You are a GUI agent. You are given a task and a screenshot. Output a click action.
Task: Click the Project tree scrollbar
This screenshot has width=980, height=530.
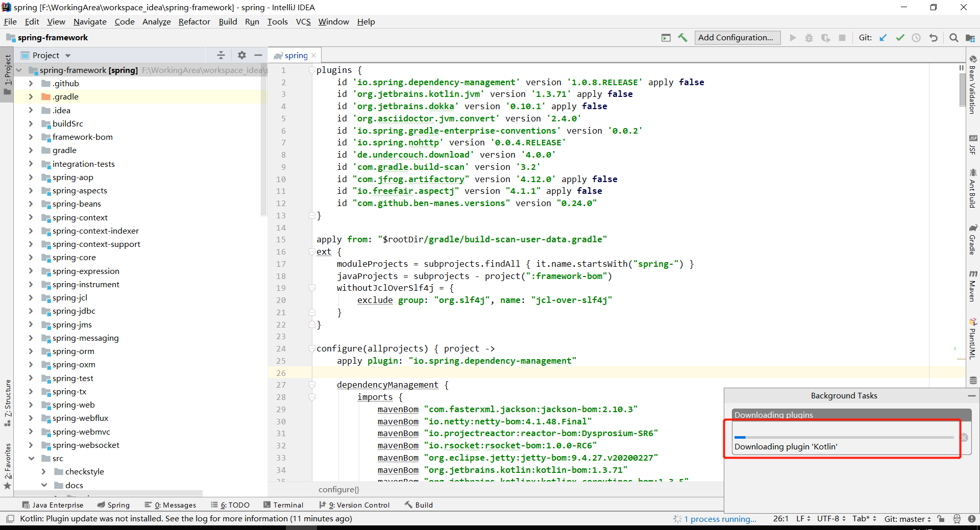pyautogui.click(x=264, y=139)
